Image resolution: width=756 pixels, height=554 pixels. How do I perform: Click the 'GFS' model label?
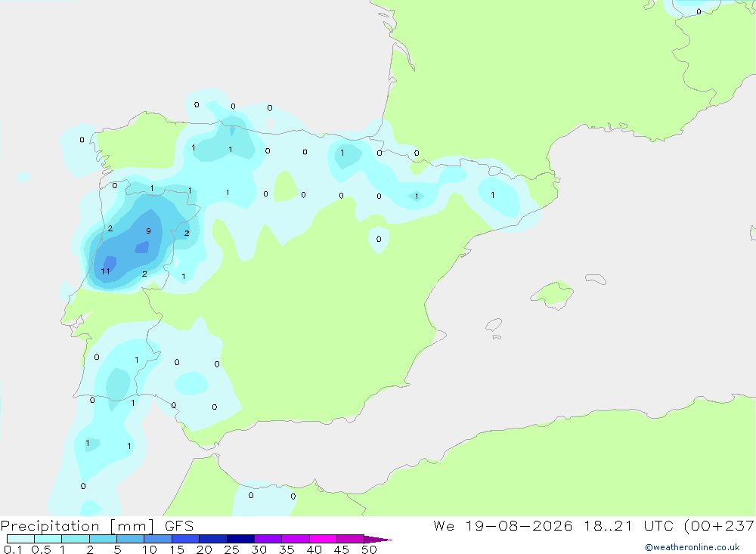(x=179, y=526)
